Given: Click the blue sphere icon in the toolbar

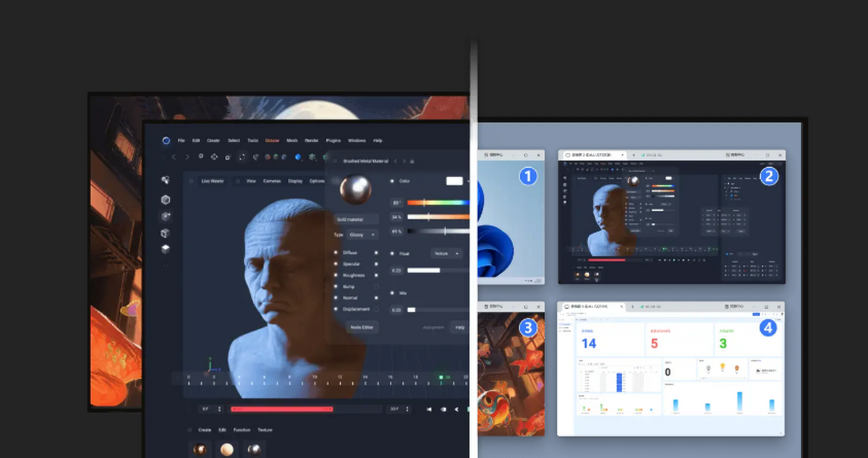Looking at the screenshot, I should coord(298,157).
